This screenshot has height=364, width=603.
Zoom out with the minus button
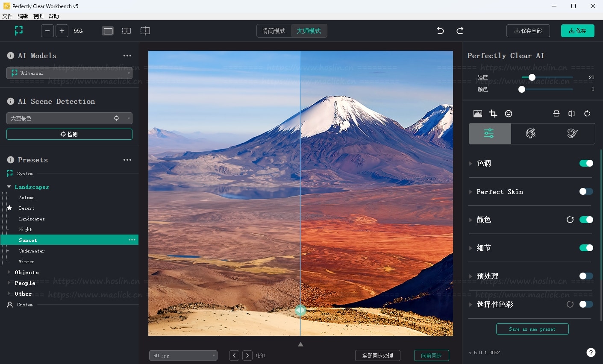pyautogui.click(x=47, y=31)
